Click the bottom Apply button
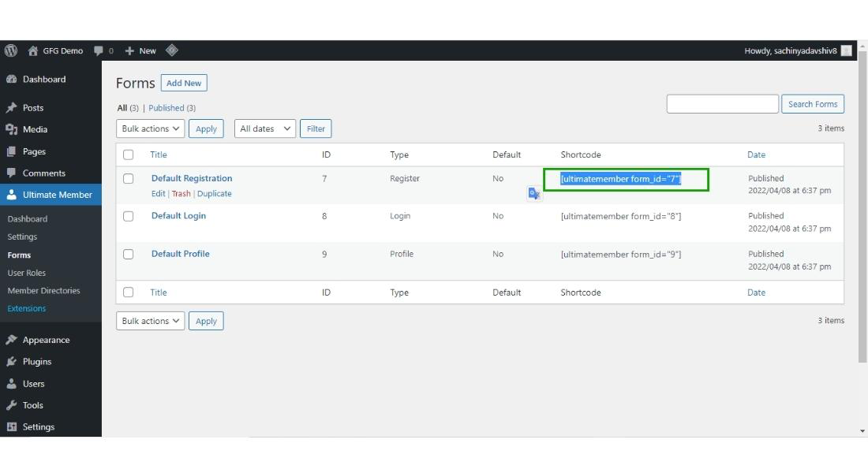This screenshot has width=868, height=473. tap(206, 321)
